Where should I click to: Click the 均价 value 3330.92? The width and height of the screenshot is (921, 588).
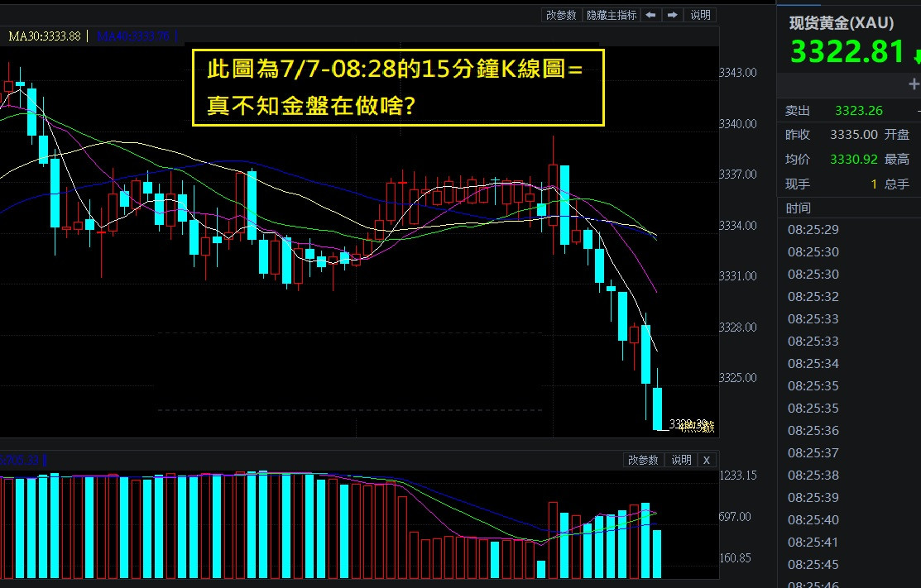(x=853, y=159)
